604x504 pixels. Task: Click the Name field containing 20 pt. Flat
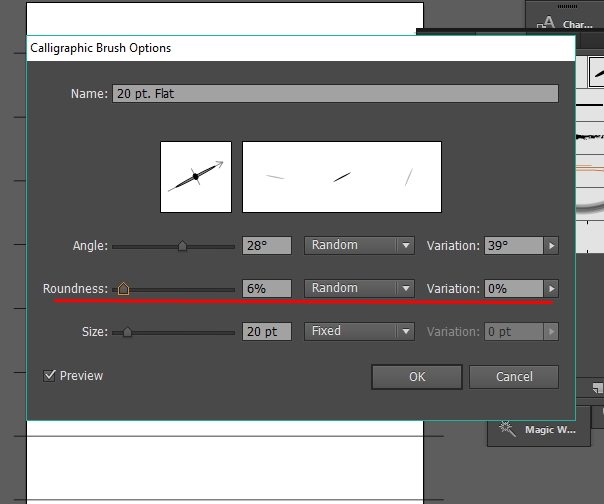tap(335, 94)
